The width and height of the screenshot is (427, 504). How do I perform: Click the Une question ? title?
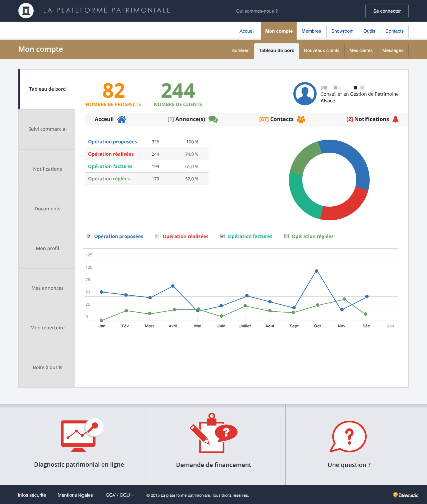coord(349,464)
